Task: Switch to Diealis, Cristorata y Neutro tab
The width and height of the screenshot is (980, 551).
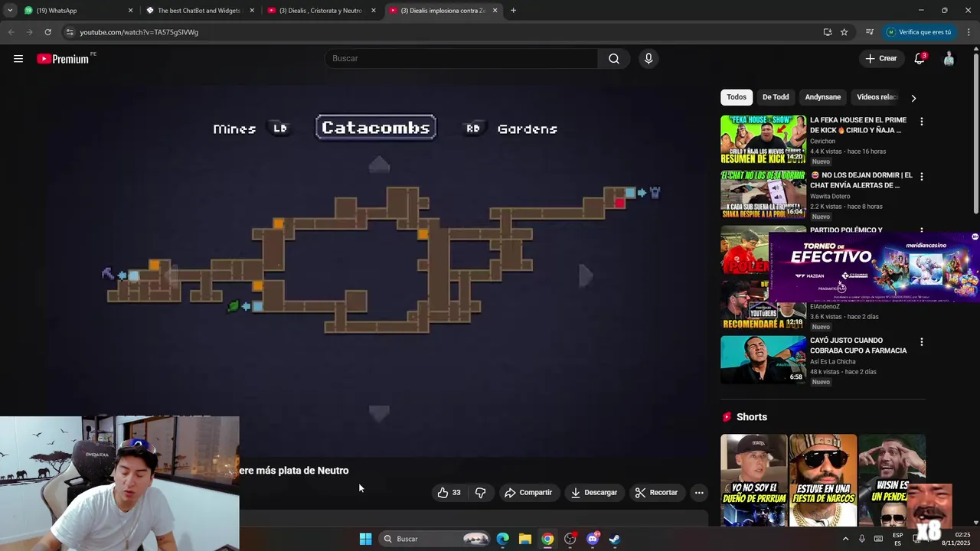Action: tap(321, 11)
